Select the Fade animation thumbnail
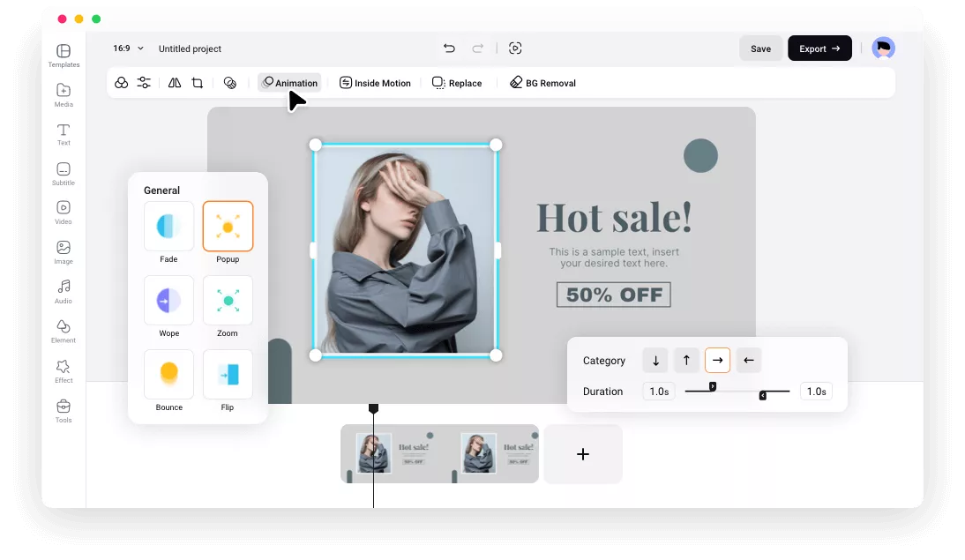 pyautogui.click(x=168, y=227)
